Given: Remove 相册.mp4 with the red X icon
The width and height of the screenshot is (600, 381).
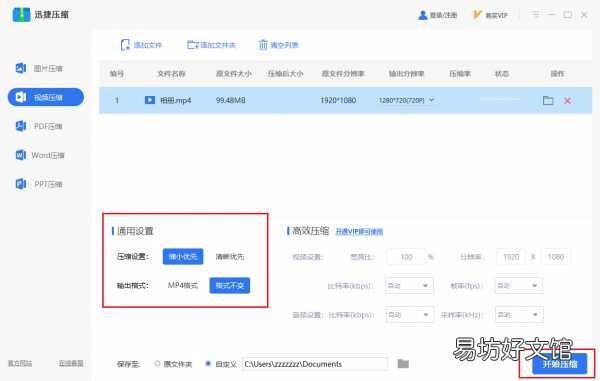Looking at the screenshot, I should (x=567, y=100).
